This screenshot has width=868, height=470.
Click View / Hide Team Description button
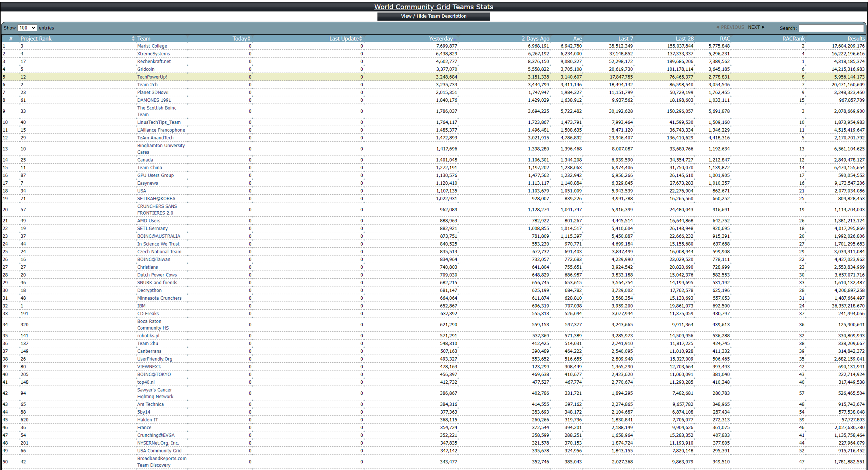tap(434, 16)
